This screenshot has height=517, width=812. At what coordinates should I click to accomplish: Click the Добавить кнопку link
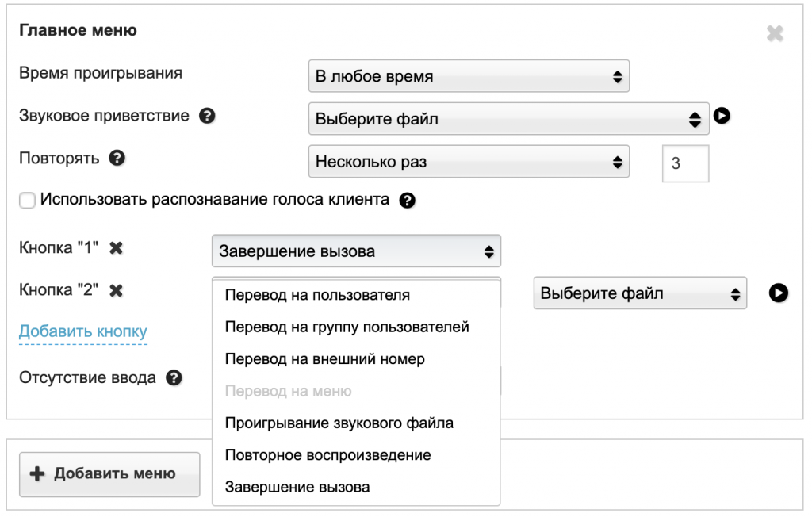[83, 331]
